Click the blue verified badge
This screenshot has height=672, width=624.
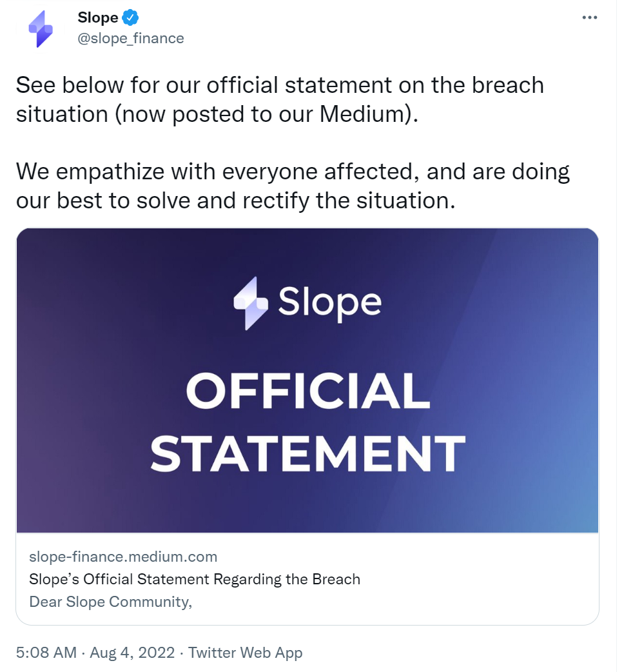coord(132,17)
